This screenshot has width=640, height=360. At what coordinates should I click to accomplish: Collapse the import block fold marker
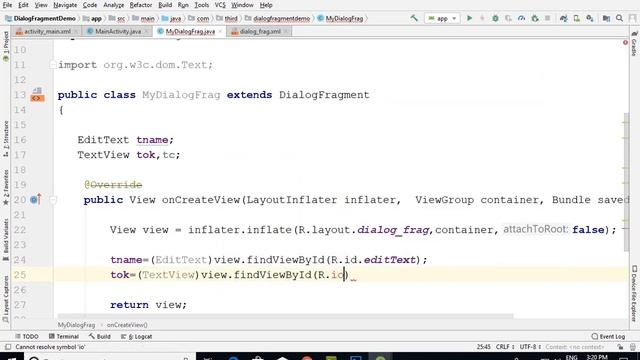coord(53,65)
